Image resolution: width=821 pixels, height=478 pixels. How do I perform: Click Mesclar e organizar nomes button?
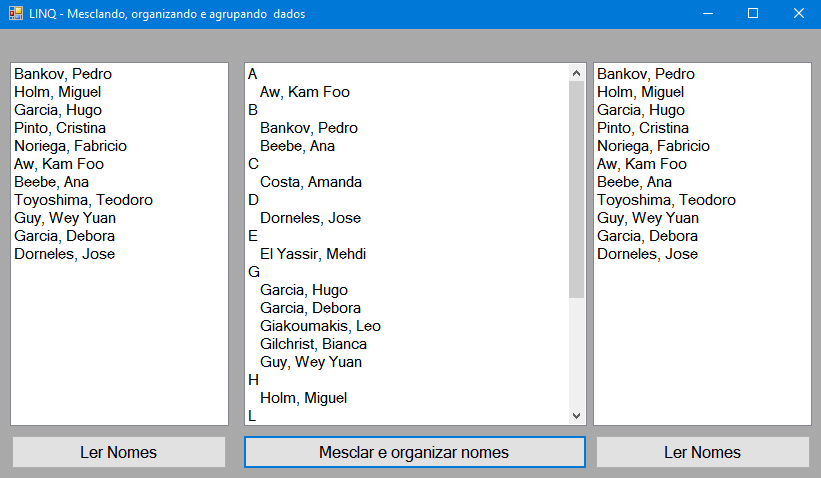[414, 452]
